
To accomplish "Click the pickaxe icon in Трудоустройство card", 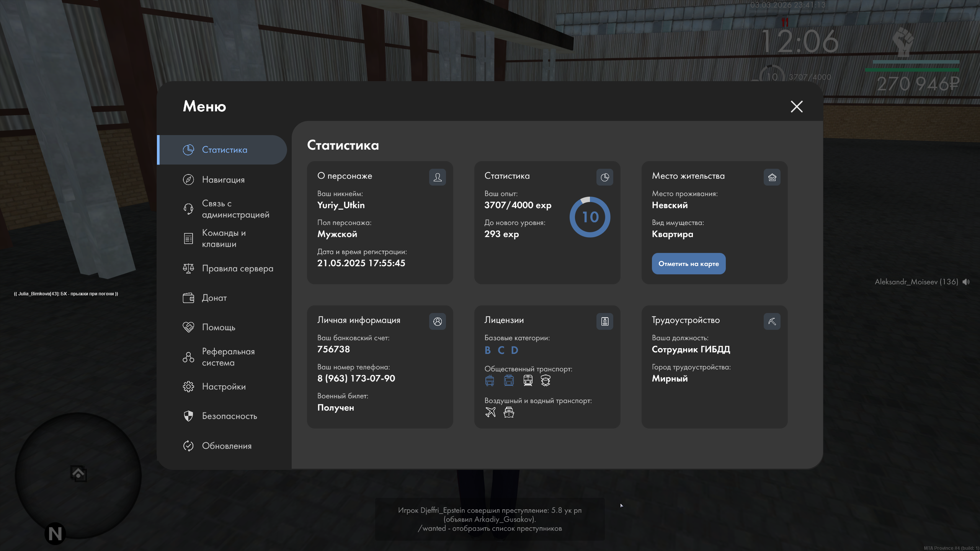I will (x=772, y=321).
